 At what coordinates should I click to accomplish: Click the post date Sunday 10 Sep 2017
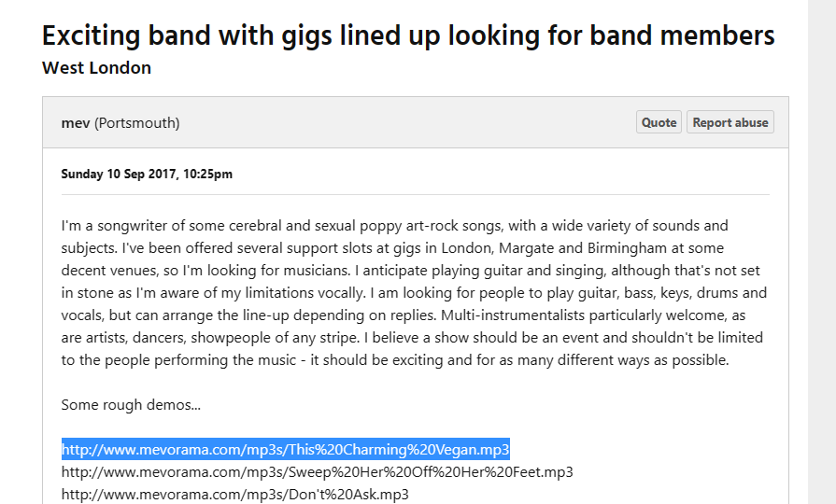[147, 174]
